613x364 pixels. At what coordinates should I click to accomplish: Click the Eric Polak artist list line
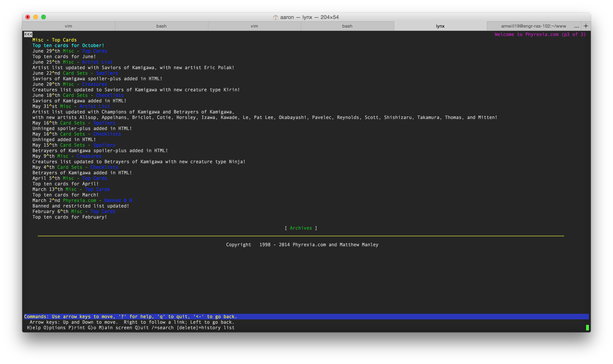(x=133, y=67)
